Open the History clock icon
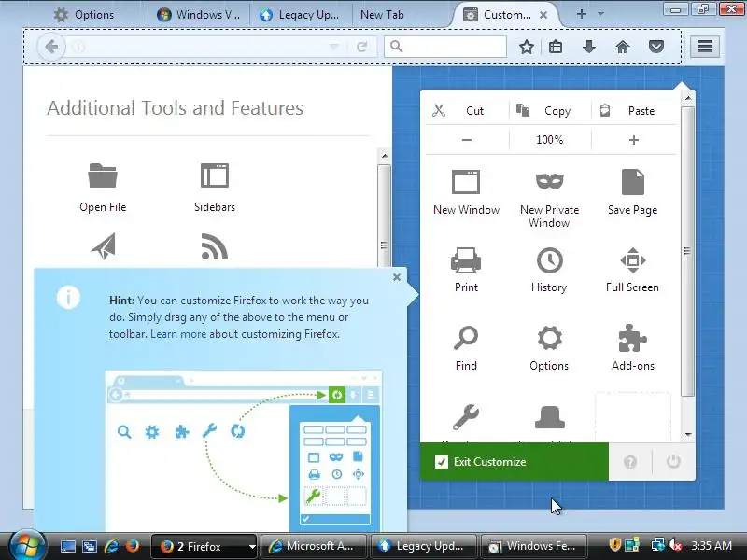The image size is (747, 560). (x=549, y=260)
